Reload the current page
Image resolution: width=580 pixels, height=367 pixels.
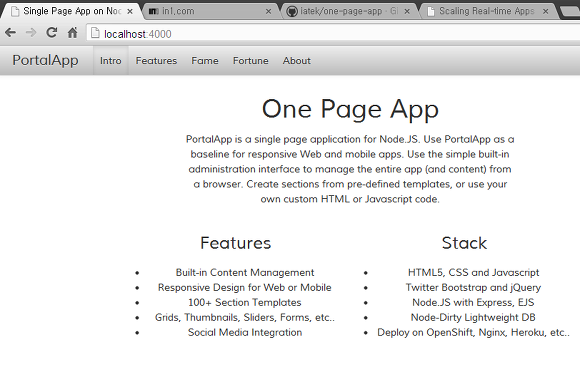tap(52, 33)
